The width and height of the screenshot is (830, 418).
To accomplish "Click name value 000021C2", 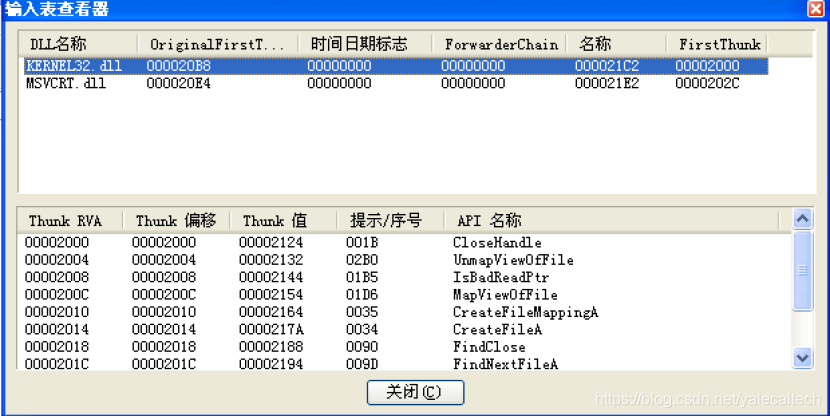I will tap(607, 66).
